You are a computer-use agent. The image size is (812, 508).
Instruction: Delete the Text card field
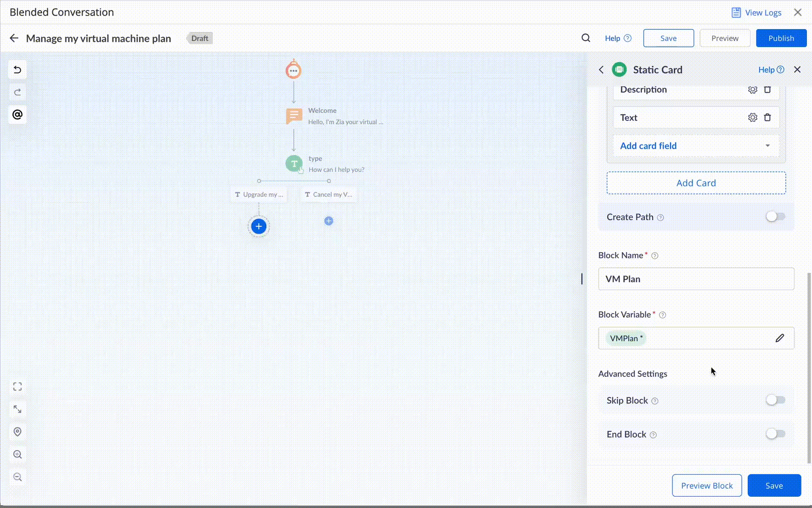click(x=767, y=118)
